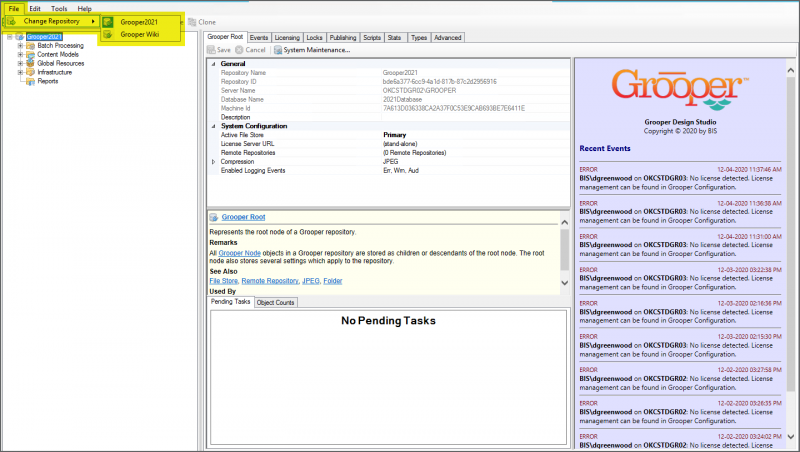The width and height of the screenshot is (800, 452).
Task: Click the Grooper Root help heading link
Action: coord(243,217)
